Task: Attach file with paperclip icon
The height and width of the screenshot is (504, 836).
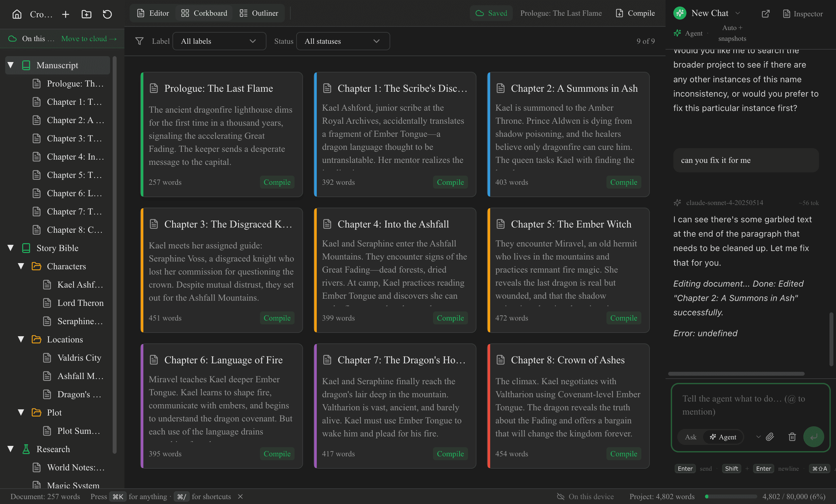Action: pyautogui.click(x=770, y=437)
